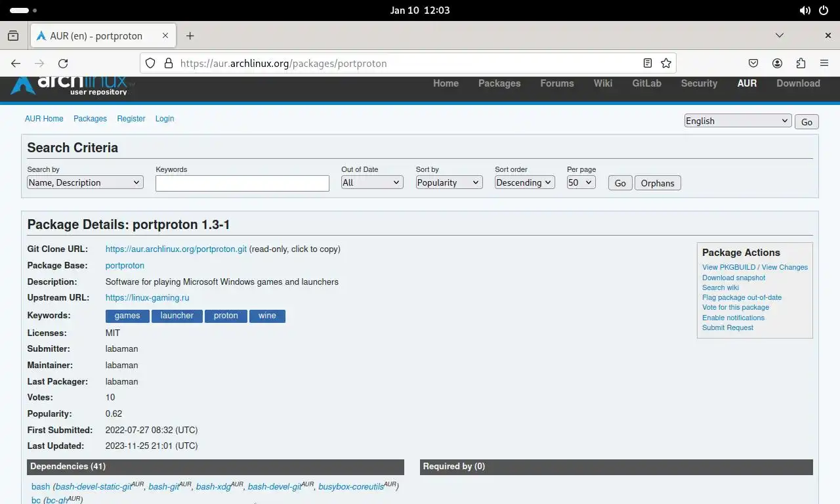
Task: Click the Arch Linux logo
Action: 72,85
